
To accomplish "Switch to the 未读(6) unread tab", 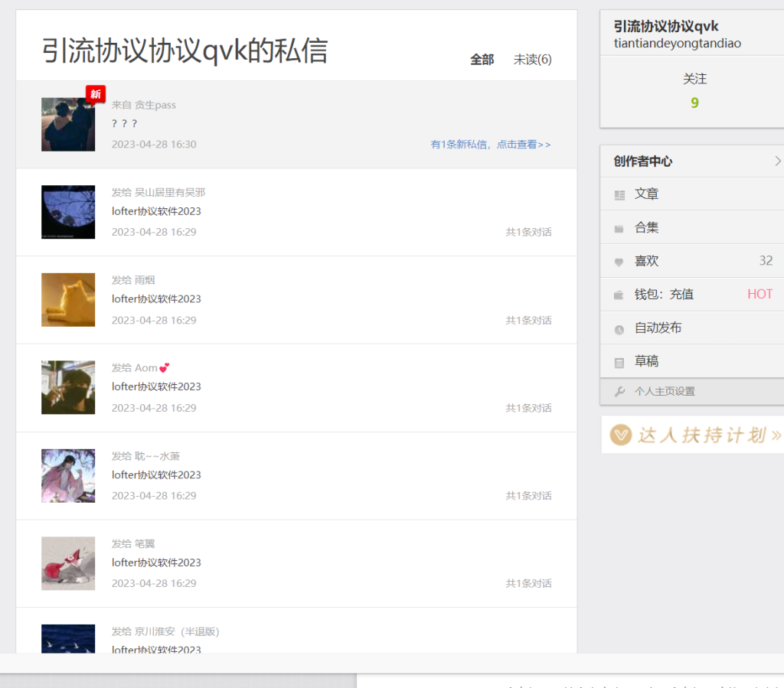I will pyautogui.click(x=532, y=60).
